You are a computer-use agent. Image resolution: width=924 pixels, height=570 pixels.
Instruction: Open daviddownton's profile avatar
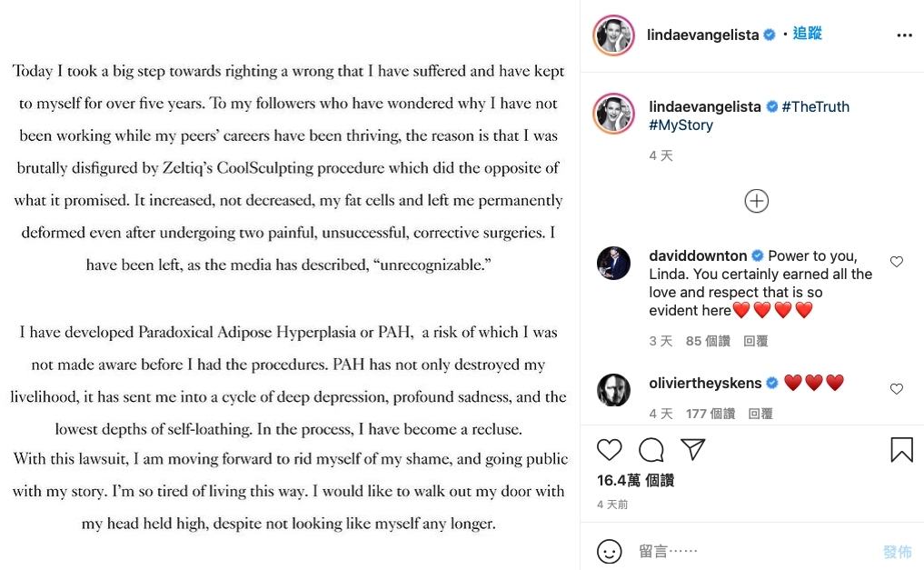pos(613,264)
